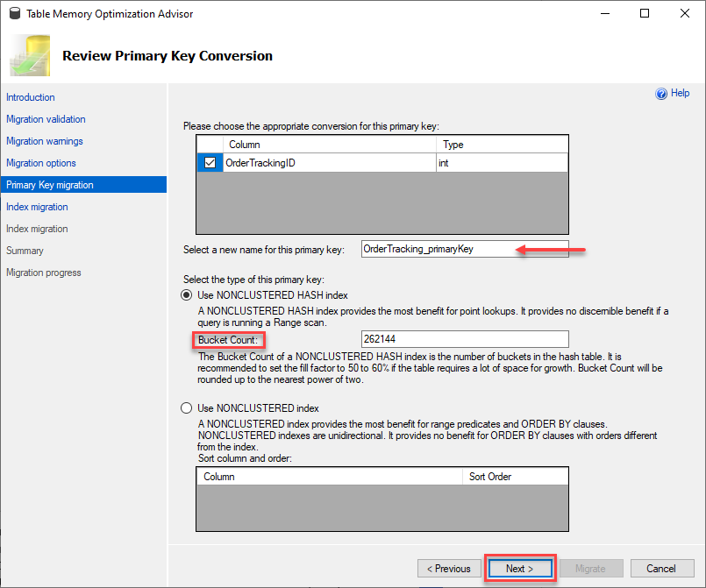Image resolution: width=706 pixels, height=588 pixels.
Task: Click the Previous button
Action: (x=449, y=569)
